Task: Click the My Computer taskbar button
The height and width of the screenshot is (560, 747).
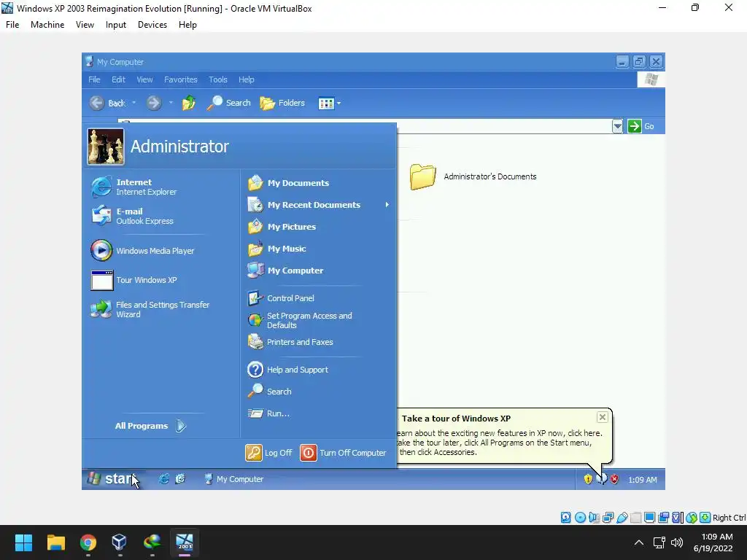Action: (x=234, y=479)
